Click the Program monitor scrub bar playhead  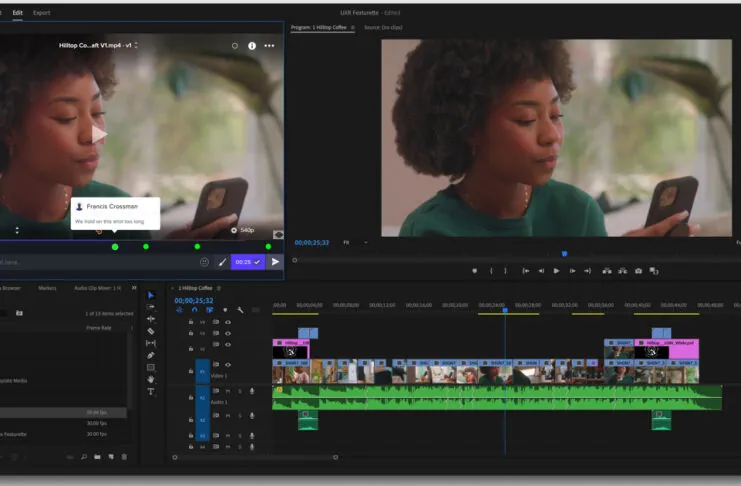(x=564, y=254)
